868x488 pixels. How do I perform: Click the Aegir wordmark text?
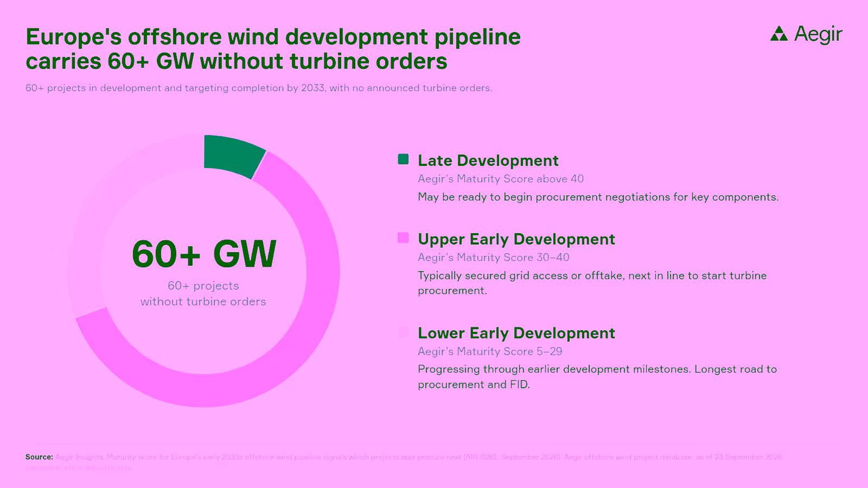818,34
